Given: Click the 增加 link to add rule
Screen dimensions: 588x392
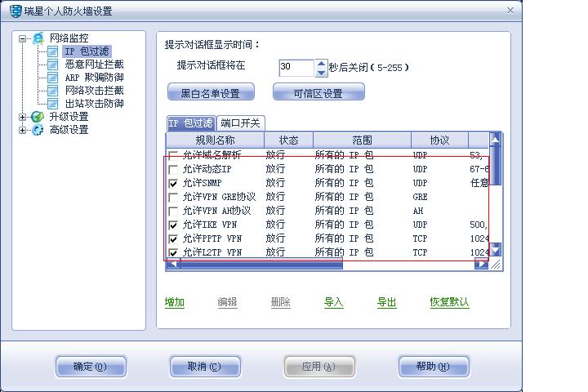Looking at the screenshot, I should pos(175,302).
